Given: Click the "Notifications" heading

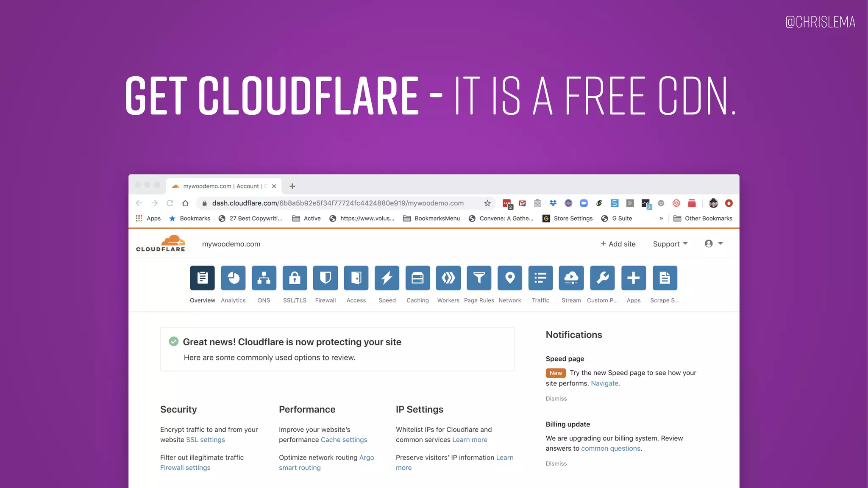Looking at the screenshot, I should pyautogui.click(x=574, y=335).
